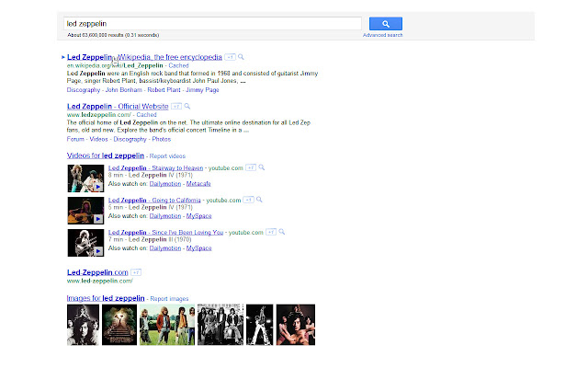Open first black-and-white portrait image result
Screen dimensions: 588x368
coord(84,325)
